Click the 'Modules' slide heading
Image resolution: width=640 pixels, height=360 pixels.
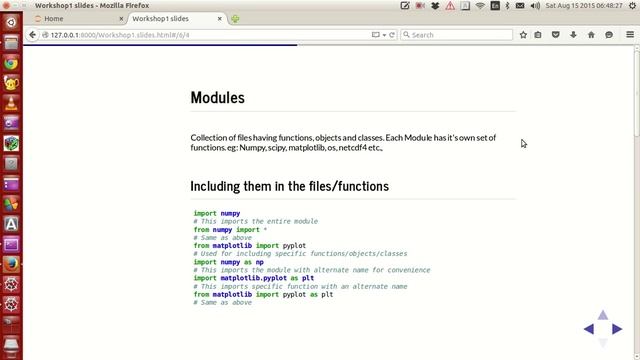pos(218,98)
